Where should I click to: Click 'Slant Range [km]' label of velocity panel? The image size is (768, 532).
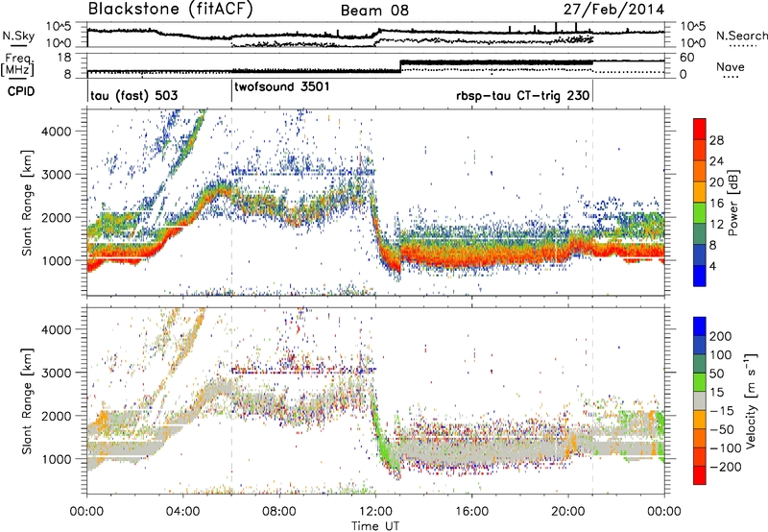coord(27,400)
